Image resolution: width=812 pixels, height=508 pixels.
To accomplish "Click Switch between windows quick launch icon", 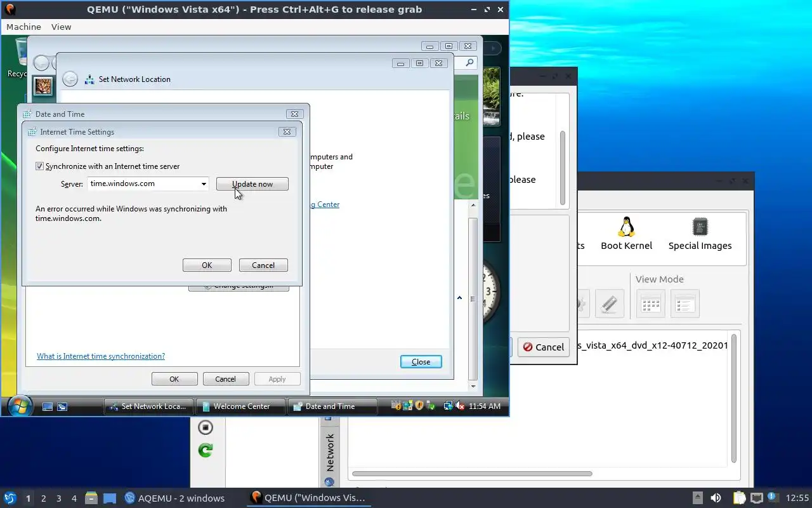I will [62, 406].
